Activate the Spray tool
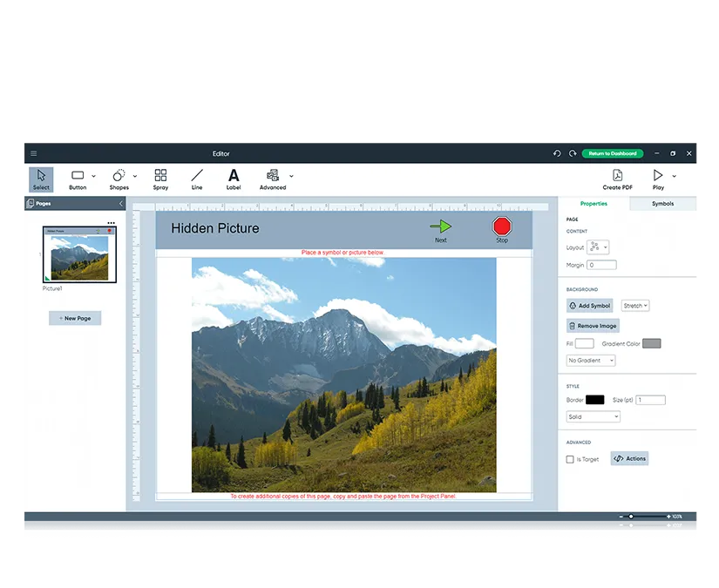Screen dimensions: 719x588 pos(160,179)
